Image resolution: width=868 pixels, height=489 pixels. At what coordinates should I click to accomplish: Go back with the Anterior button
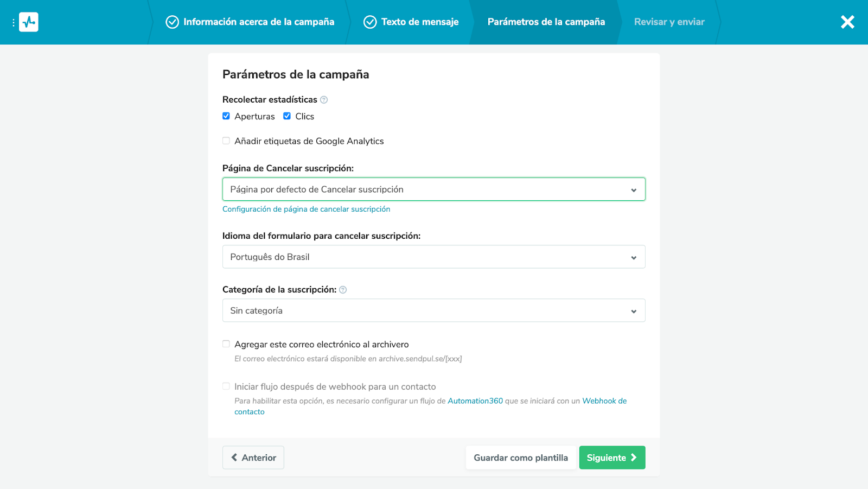253,458
